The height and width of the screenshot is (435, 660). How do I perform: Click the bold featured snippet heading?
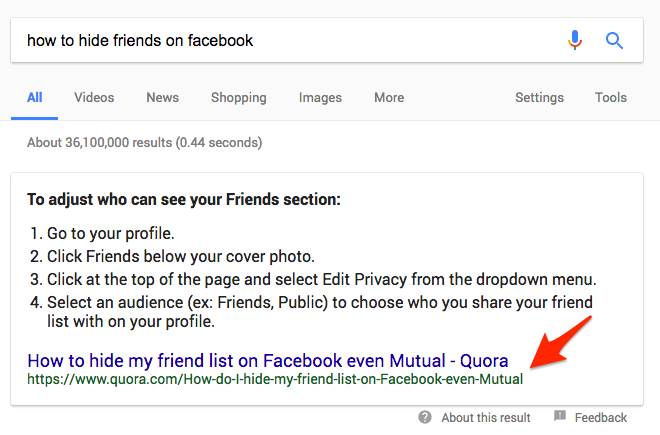[184, 199]
